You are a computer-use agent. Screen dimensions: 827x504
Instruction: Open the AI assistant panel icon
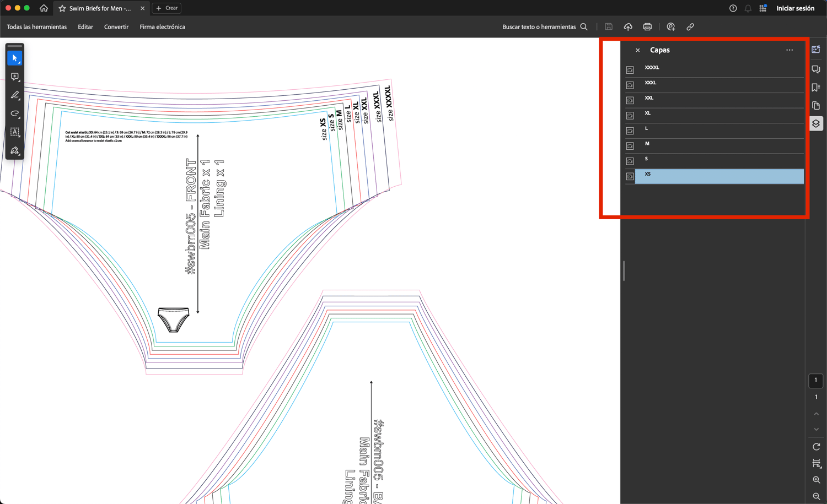pos(816,50)
